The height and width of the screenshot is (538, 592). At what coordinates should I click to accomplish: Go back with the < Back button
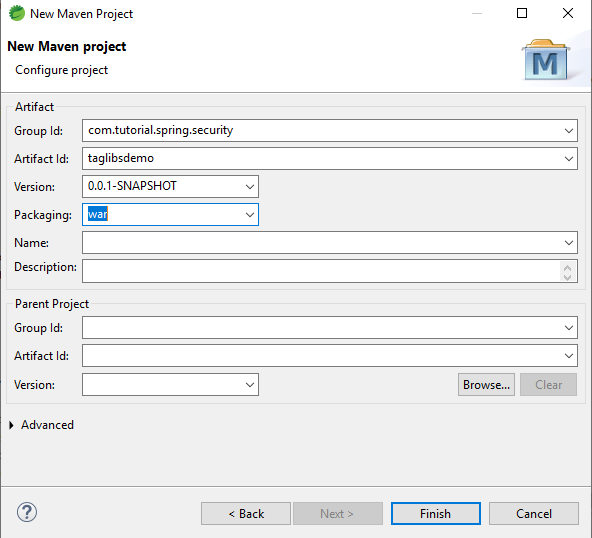pyautogui.click(x=246, y=513)
